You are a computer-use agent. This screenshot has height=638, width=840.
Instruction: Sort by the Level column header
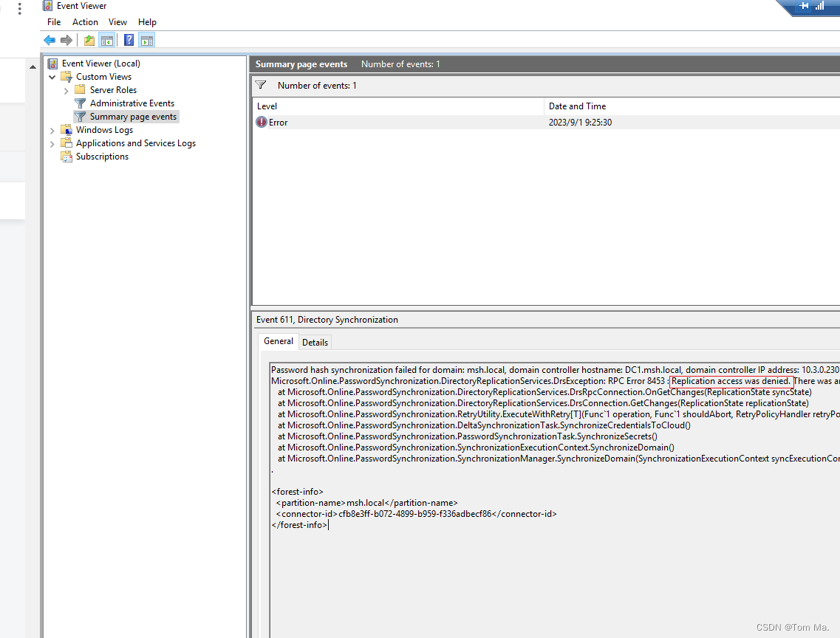(398, 106)
